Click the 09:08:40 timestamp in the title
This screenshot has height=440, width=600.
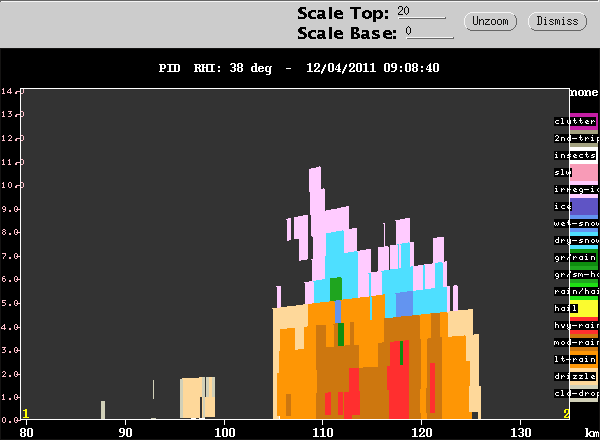[411, 68]
